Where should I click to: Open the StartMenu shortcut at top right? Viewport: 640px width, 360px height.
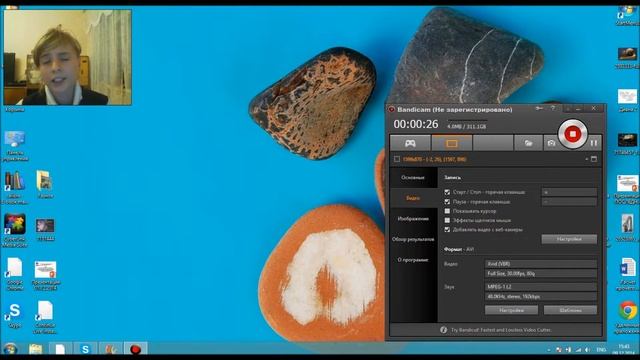pos(627,16)
